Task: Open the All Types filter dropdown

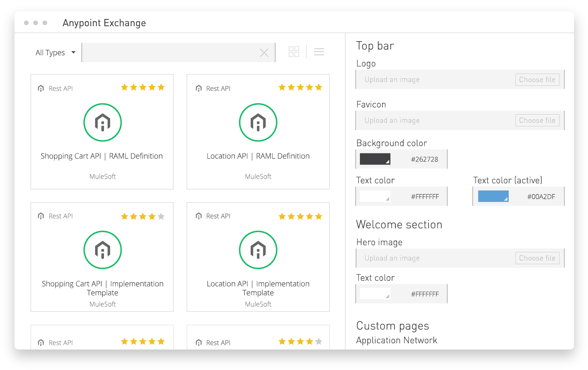Action: pos(55,52)
